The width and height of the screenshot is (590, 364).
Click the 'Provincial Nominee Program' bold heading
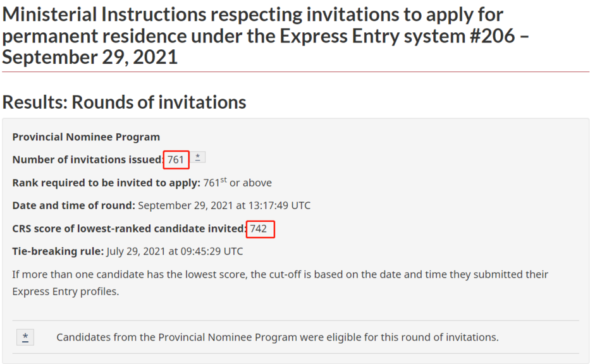[86, 137]
